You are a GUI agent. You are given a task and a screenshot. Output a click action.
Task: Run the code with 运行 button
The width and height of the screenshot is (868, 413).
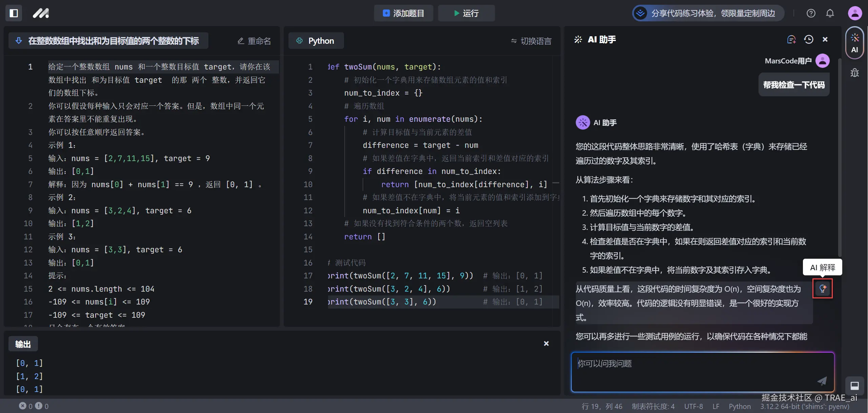click(x=466, y=13)
